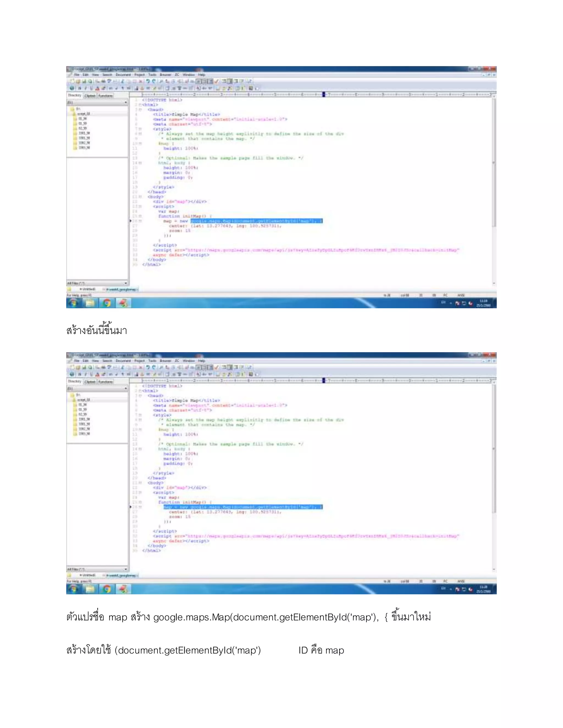Switch to Untitled1 document tab, upper screenshot

point(87,289)
